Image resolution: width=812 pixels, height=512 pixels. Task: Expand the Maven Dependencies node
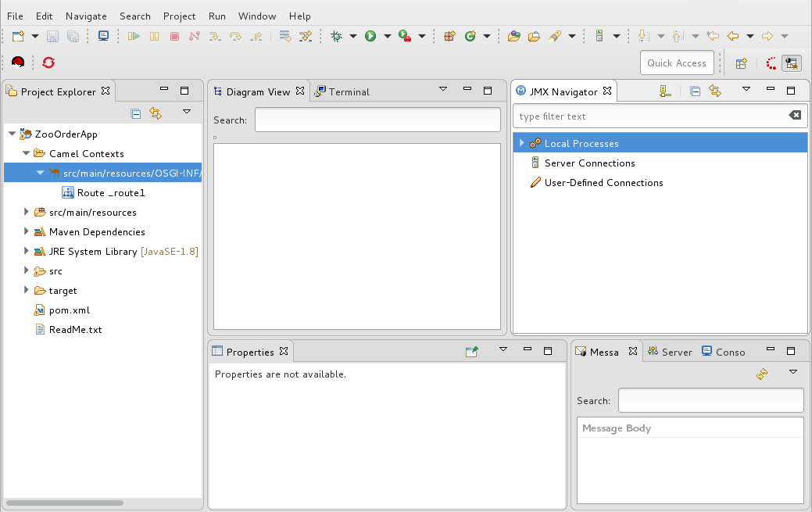[27, 231]
